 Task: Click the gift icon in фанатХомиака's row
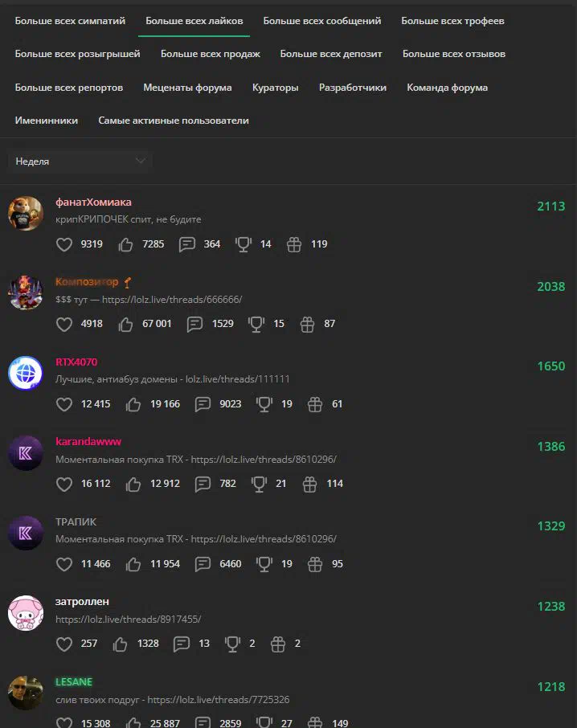[x=294, y=244]
